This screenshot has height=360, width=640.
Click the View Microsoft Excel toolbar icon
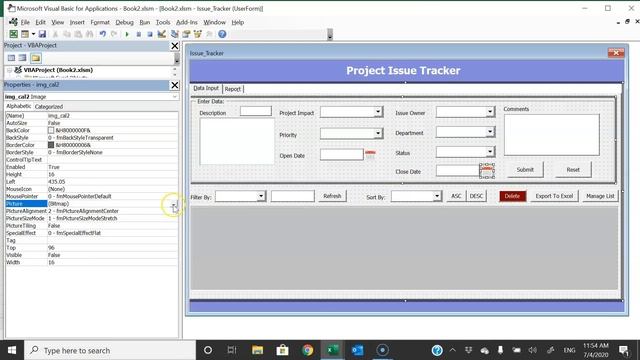tap(13, 34)
